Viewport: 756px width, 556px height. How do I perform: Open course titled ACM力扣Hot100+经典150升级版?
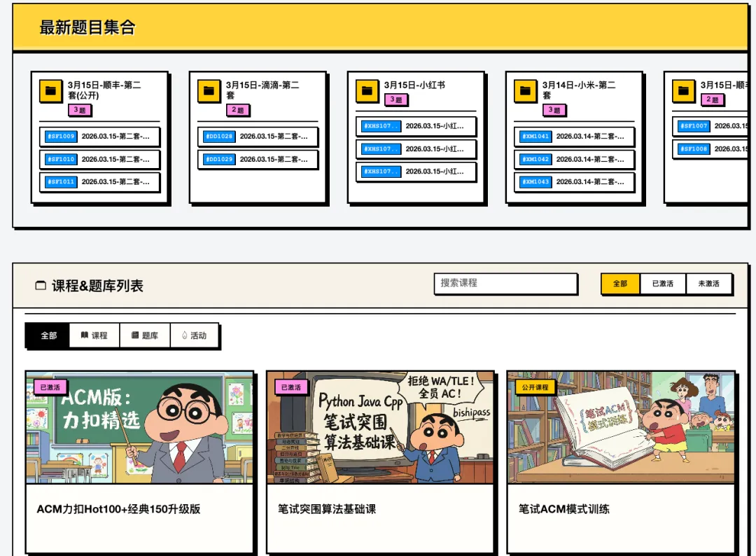click(x=118, y=509)
